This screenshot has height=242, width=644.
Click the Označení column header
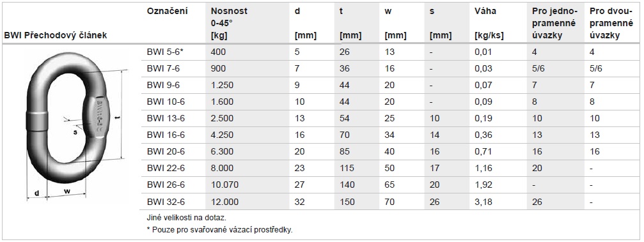[x=167, y=11]
